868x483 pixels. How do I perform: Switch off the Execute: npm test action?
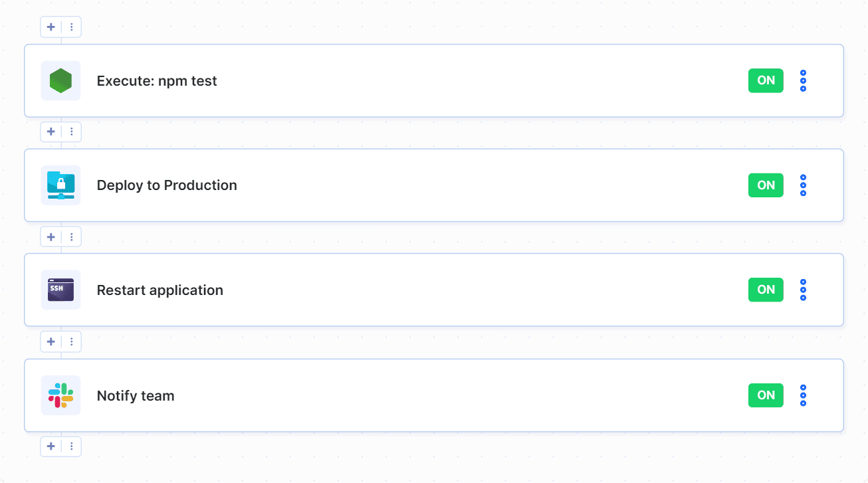(x=765, y=80)
